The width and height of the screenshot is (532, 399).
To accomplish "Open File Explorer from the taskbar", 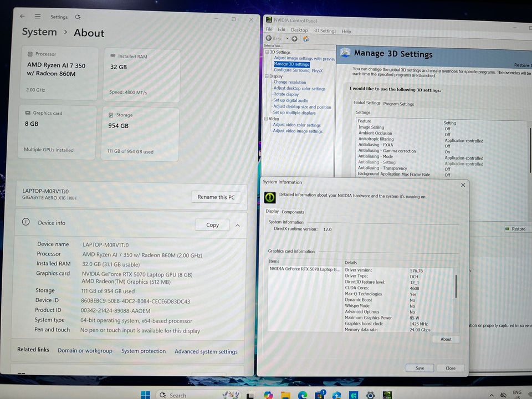I will (285, 395).
